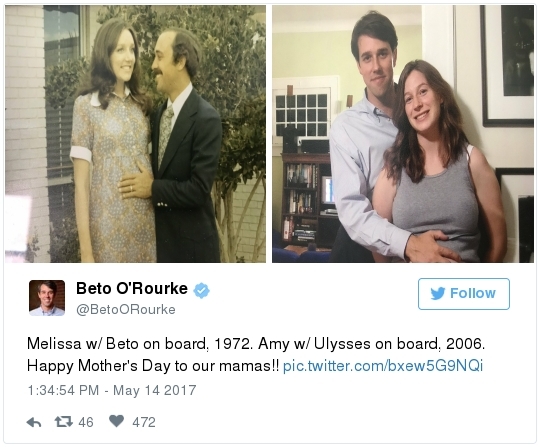Viewport: 540px width, 447px height.
Task: Click the word Follow on the button
Action: click(x=473, y=293)
